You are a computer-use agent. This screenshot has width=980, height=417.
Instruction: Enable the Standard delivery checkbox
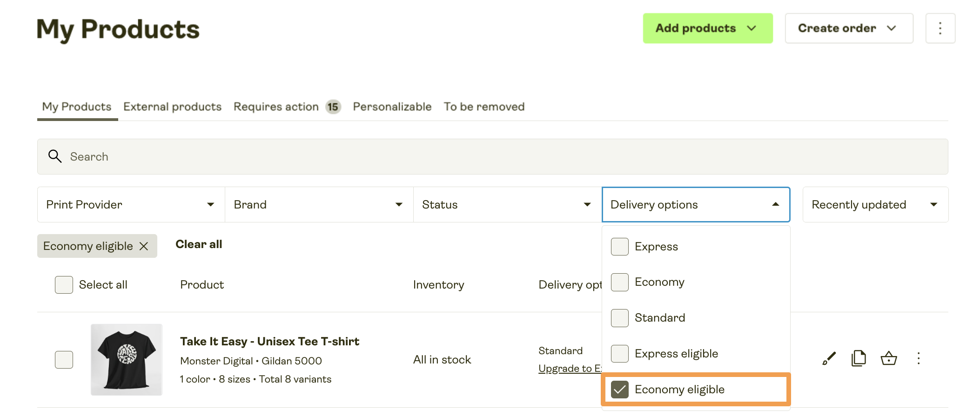620,318
